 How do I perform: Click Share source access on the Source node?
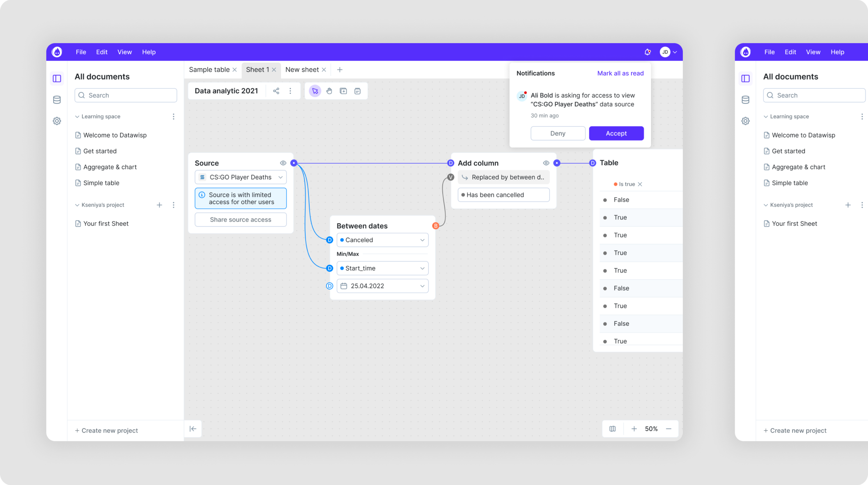tap(240, 219)
